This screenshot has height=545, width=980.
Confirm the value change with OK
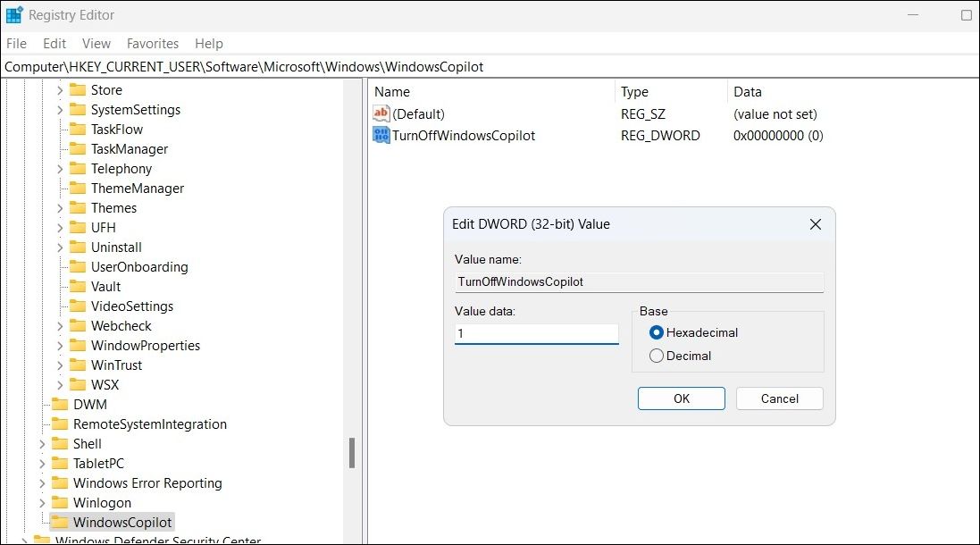pyautogui.click(x=681, y=398)
